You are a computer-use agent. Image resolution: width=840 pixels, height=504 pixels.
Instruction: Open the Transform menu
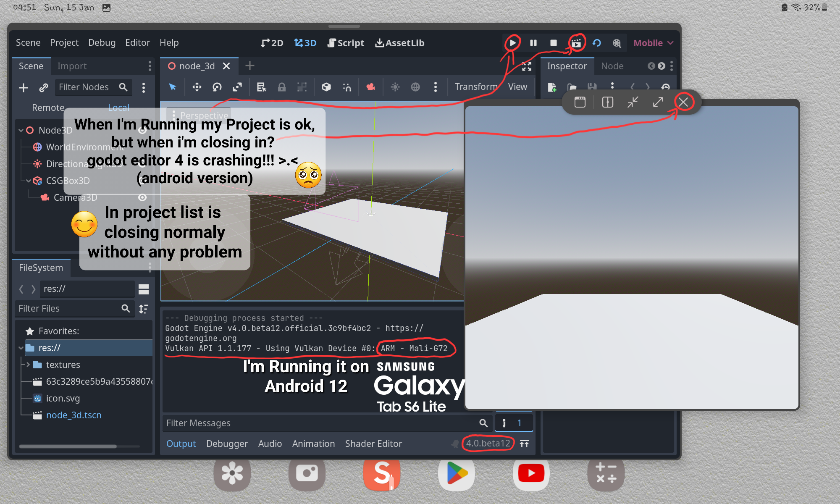tap(476, 87)
